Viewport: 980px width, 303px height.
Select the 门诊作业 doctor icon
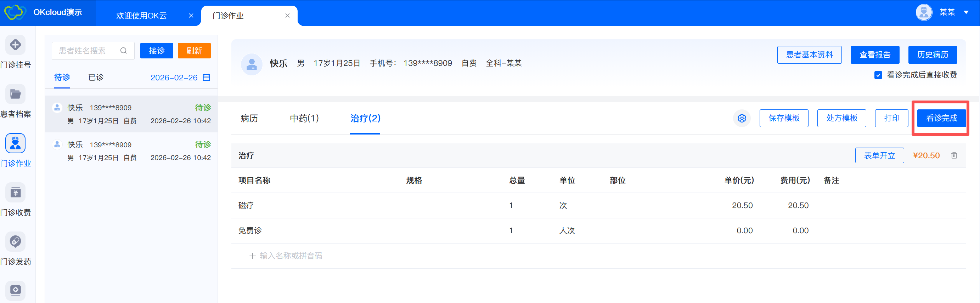[x=15, y=143]
